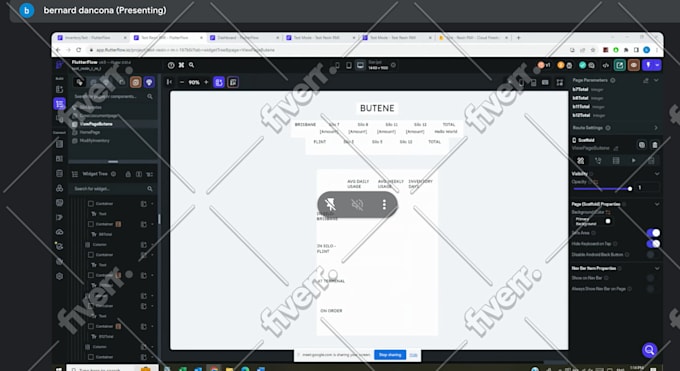This screenshot has height=371, width=680.
Task: Select HomePage in the page list
Action: 90,132
